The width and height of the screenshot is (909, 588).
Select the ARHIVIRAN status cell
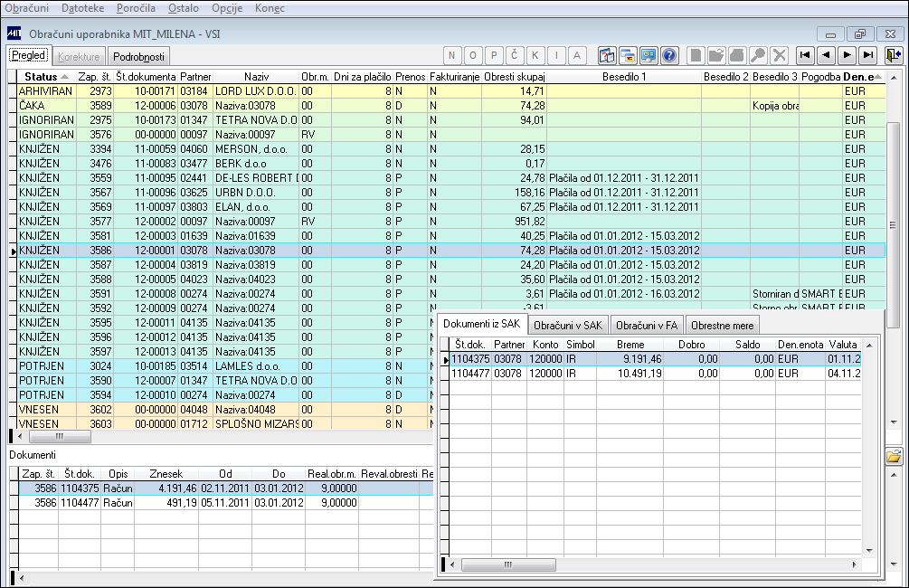pyautogui.click(x=47, y=91)
